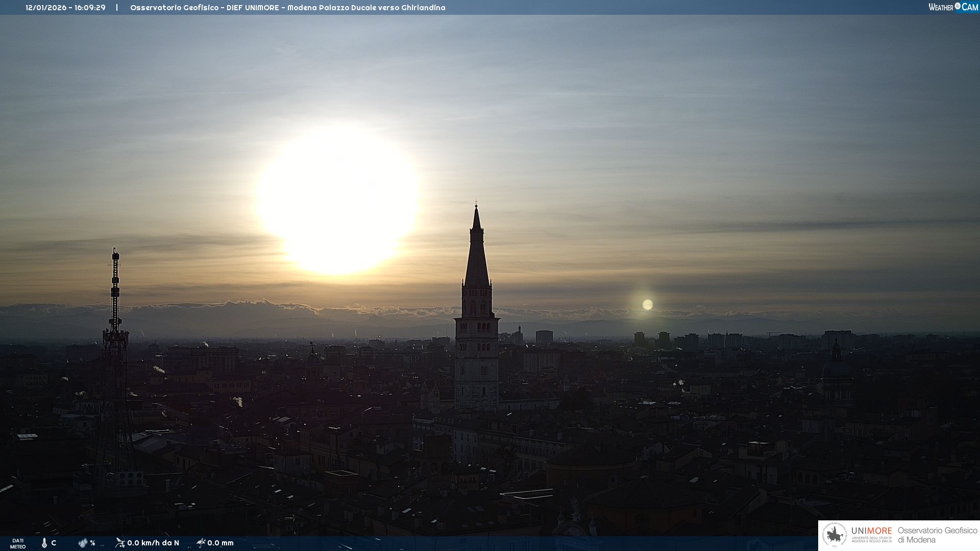The width and height of the screenshot is (980, 551).
Task: Click the wind anemometer icon
Action: (x=120, y=543)
